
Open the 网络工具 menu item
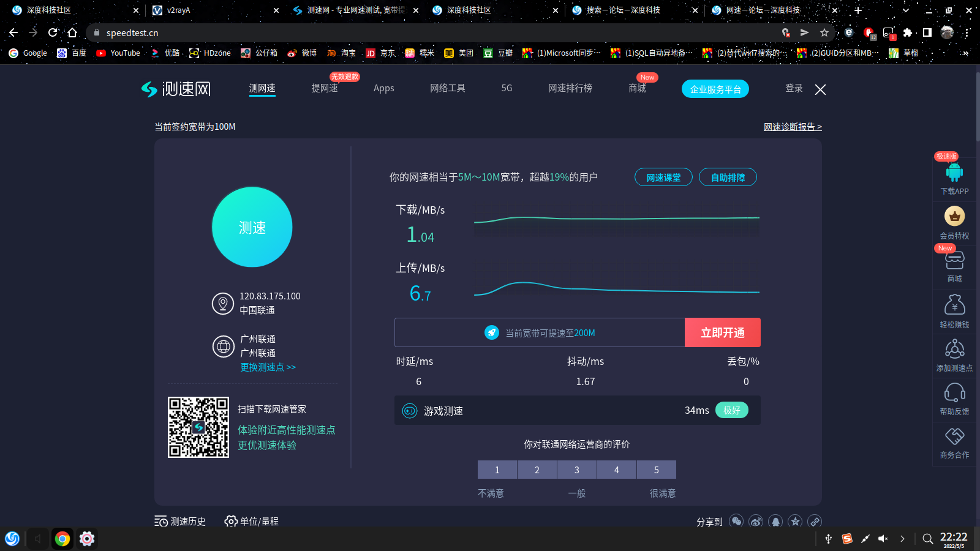pyautogui.click(x=448, y=88)
